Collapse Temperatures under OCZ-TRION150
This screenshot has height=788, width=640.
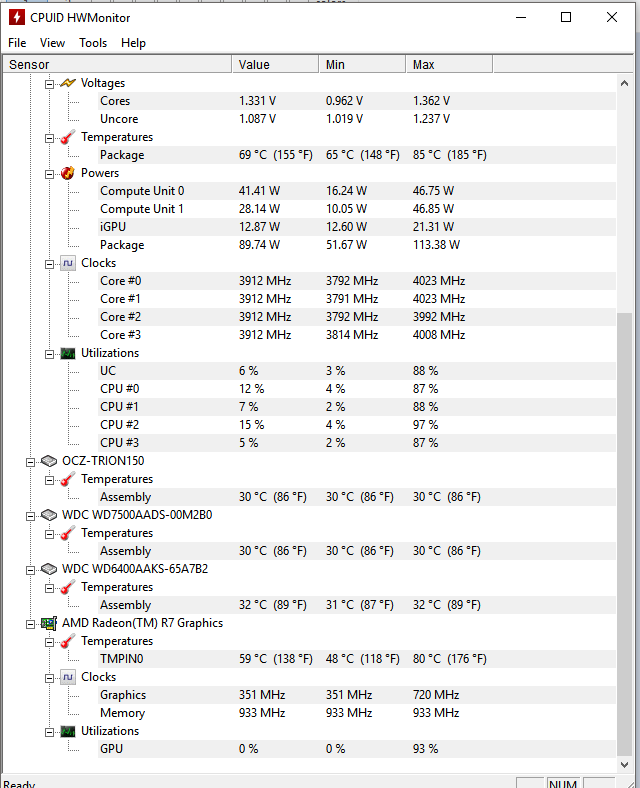tap(49, 480)
